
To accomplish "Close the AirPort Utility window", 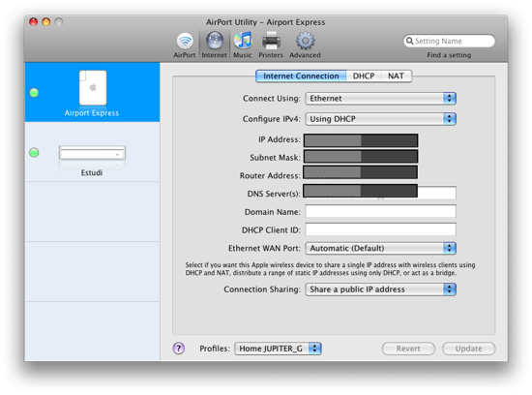I will pyautogui.click(x=33, y=22).
